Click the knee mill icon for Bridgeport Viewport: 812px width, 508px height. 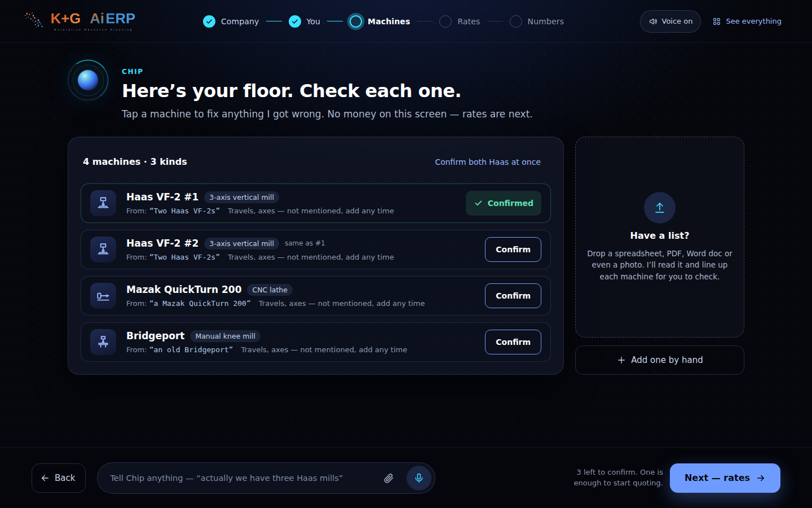[103, 342]
